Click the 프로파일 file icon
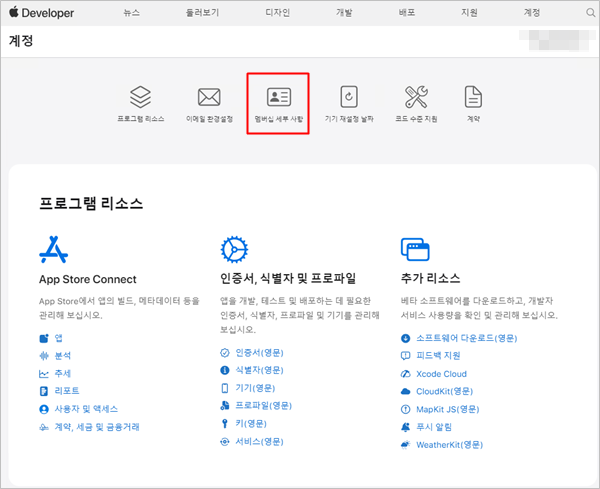Viewport: 600px width, 489px height. [x=225, y=406]
